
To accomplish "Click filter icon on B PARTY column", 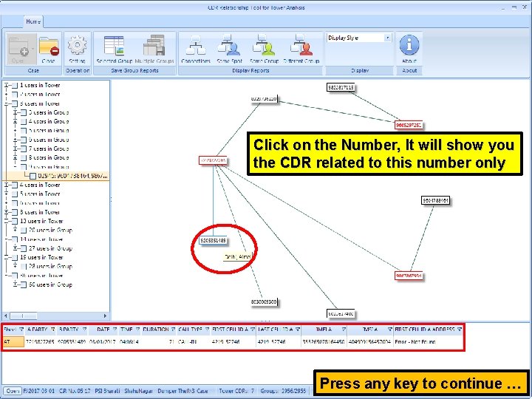I will [84, 329].
